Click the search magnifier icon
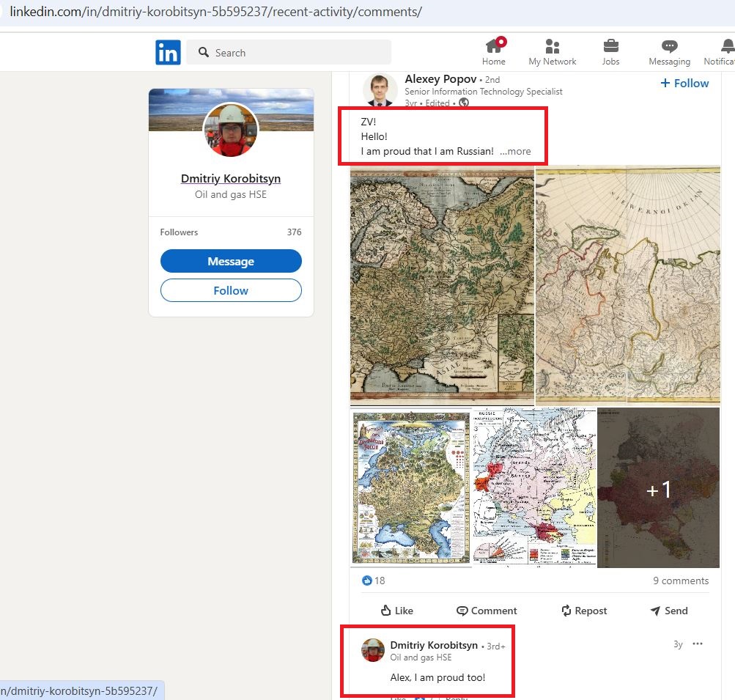This screenshot has width=735, height=700. click(204, 52)
